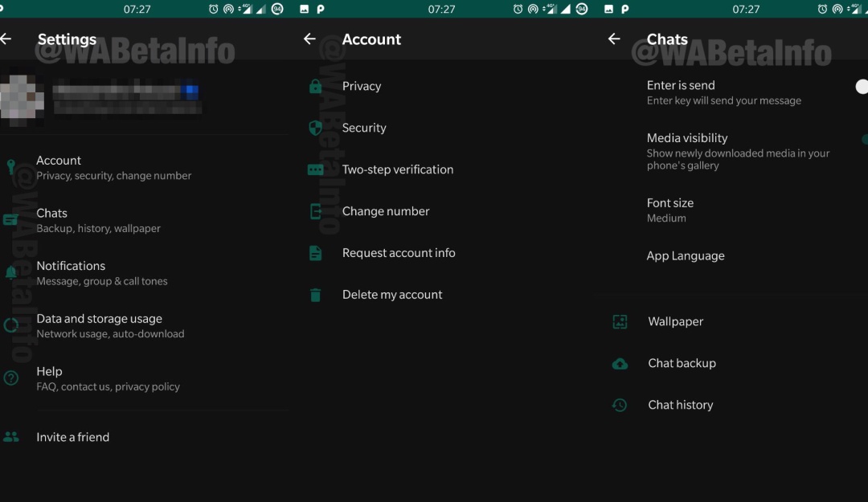Click the shield Security icon

[x=315, y=128]
